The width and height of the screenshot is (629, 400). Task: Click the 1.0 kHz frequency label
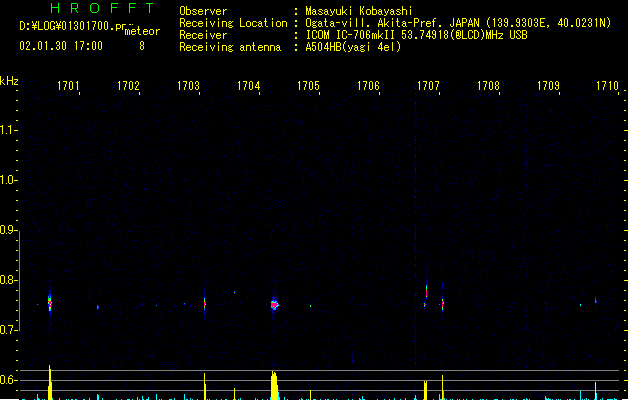(x=8, y=180)
